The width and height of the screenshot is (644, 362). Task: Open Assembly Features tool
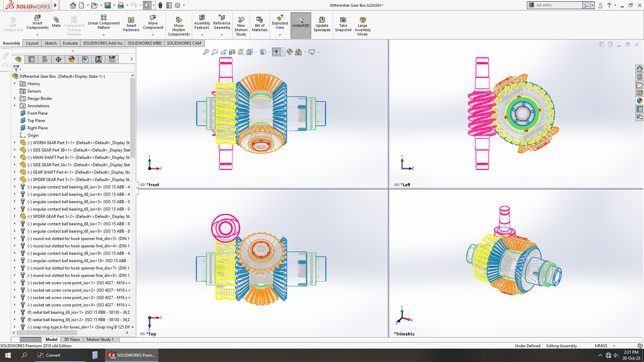pos(202,22)
